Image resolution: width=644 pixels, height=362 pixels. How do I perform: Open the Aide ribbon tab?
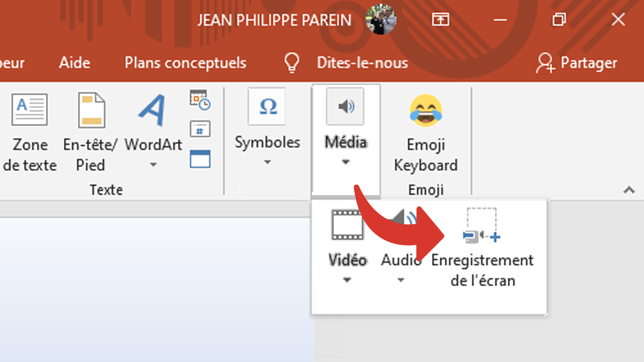(x=74, y=63)
